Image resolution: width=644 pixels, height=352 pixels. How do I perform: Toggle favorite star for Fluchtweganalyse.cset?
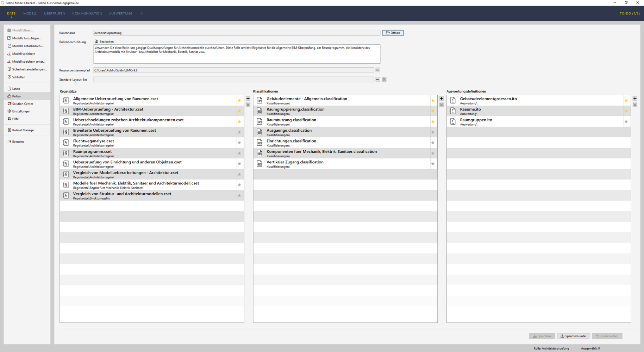pyautogui.click(x=239, y=143)
